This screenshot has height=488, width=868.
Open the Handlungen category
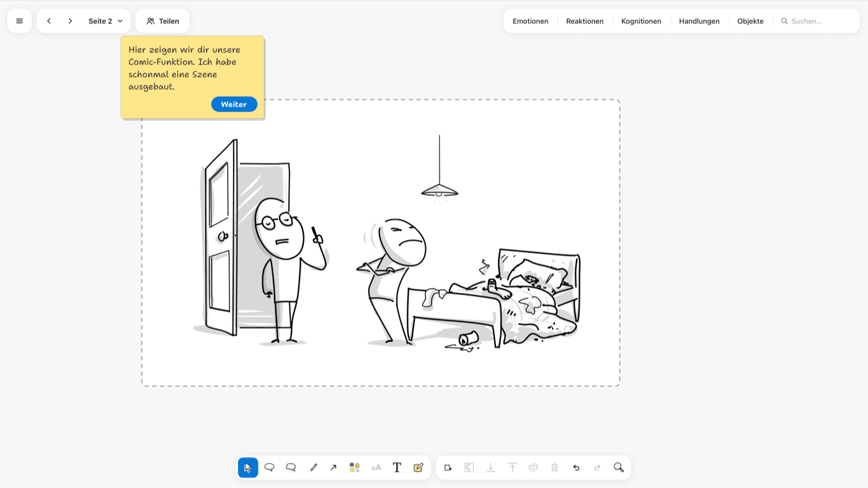[x=699, y=21]
